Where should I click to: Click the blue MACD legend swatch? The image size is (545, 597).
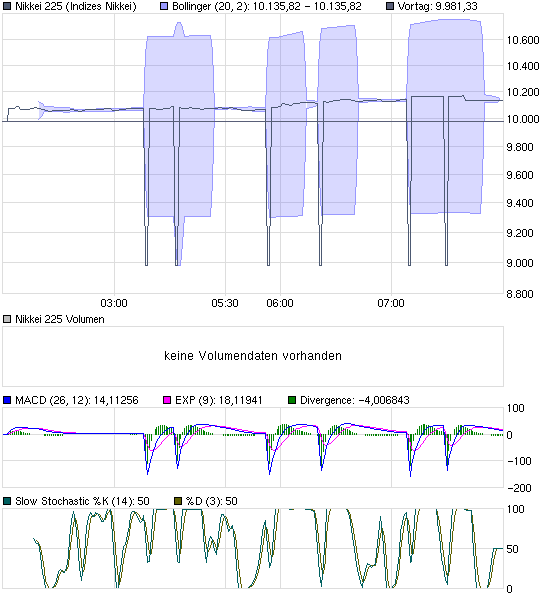point(7,400)
